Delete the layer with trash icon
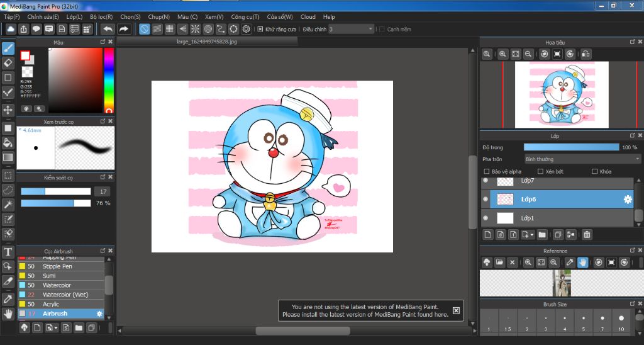 [587, 234]
